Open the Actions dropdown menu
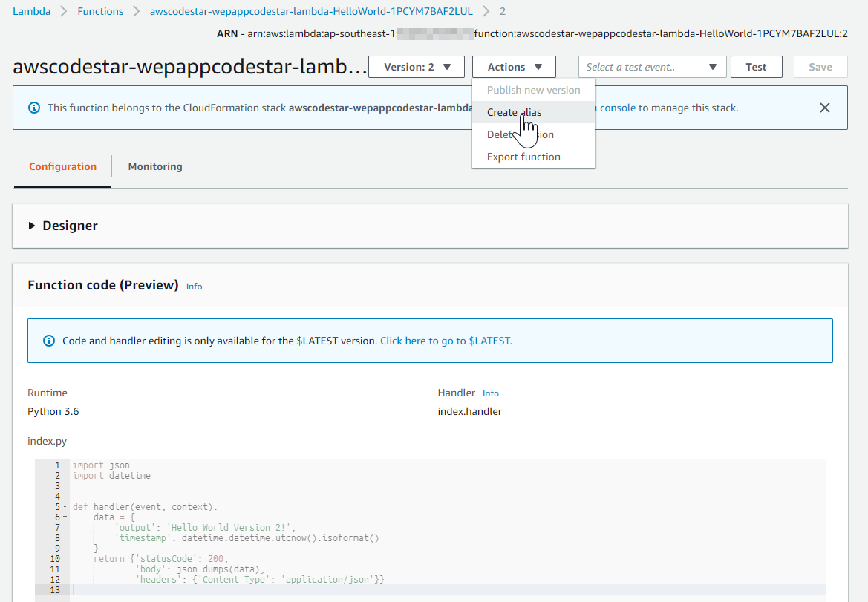Screen dimensions: 868x602 tap(514, 67)
